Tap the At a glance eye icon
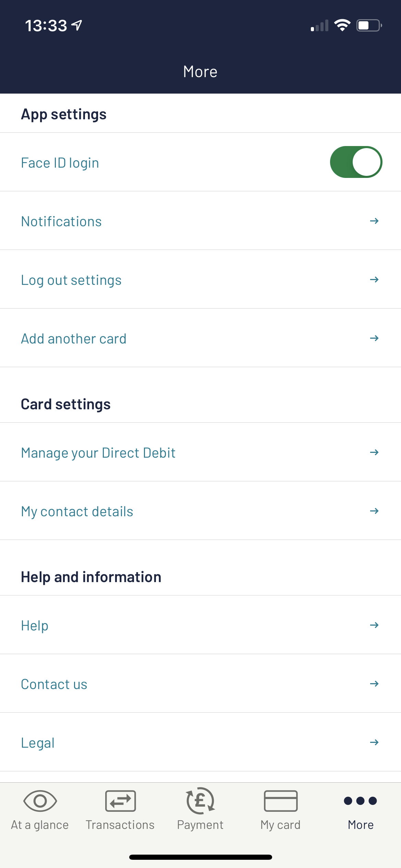This screenshot has width=401, height=868. 40,801
